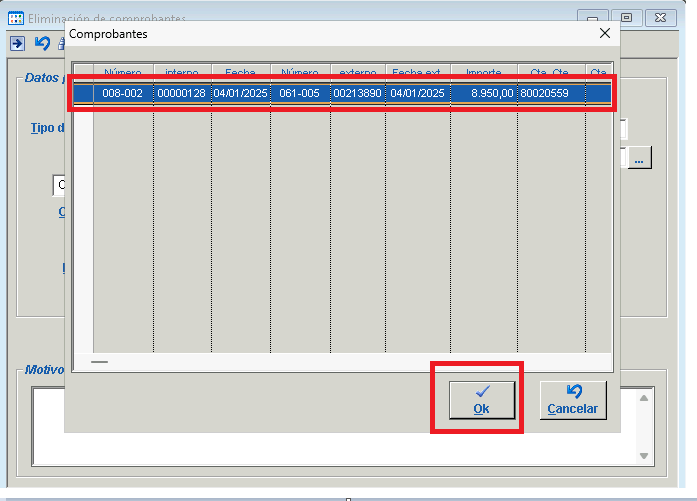Click the Importe column header

[484, 73]
